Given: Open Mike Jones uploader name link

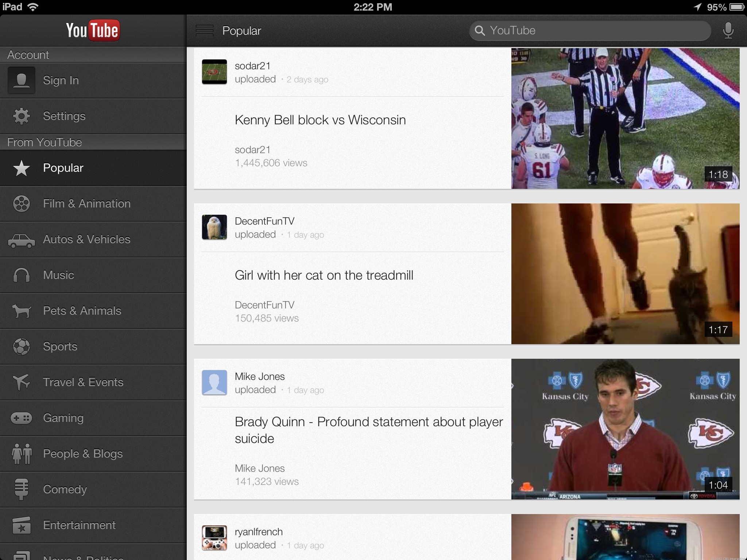Looking at the screenshot, I should coord(260,377).
